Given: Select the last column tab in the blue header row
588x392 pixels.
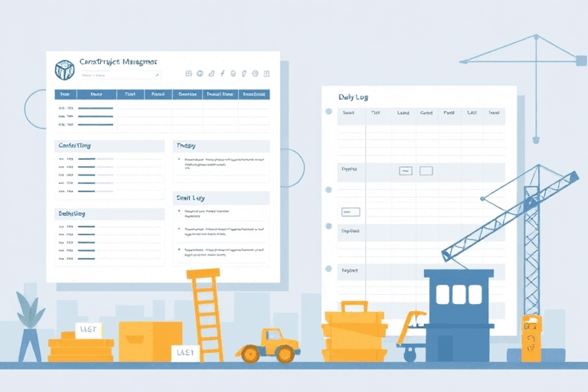Looking at the screenshot, I should pos(254,94).
